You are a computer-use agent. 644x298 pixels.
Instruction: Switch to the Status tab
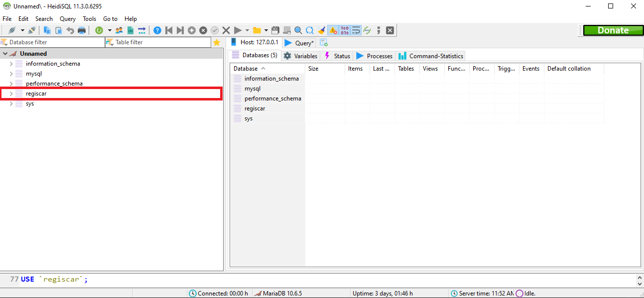point(337,56)
